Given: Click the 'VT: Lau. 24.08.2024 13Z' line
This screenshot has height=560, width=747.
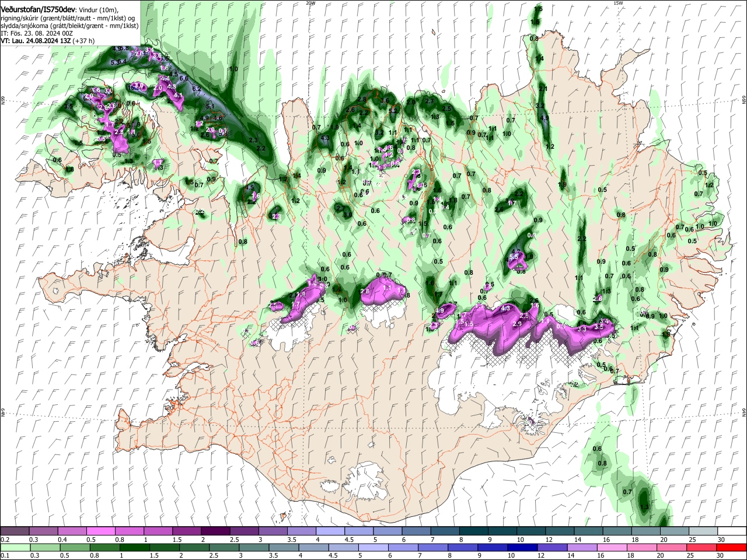Looking at the screenshot, I should point(36,41).
